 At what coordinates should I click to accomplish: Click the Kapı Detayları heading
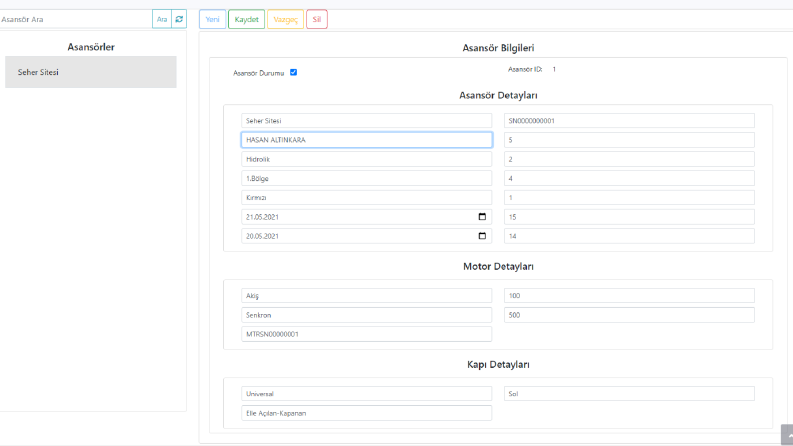pyautogui.click(x=498, y=365)
